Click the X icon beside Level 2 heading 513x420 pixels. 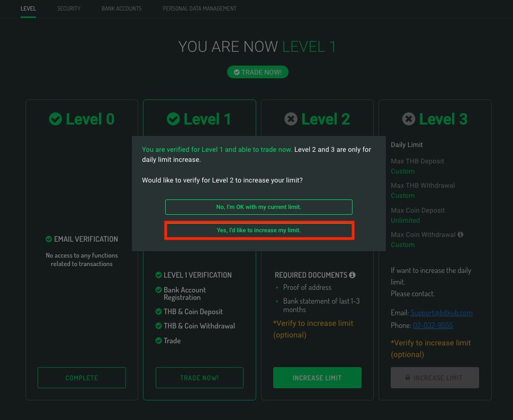tap(291, 119)
